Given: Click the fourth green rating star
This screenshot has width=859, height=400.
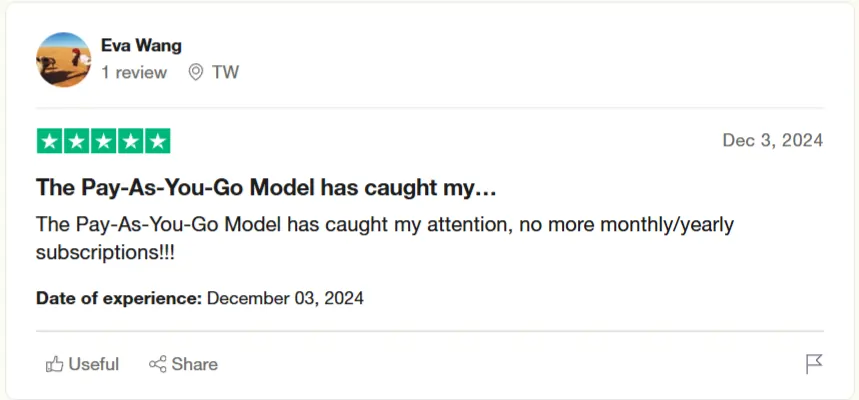Looking at the screenshot, I should [x=131, y=141].
